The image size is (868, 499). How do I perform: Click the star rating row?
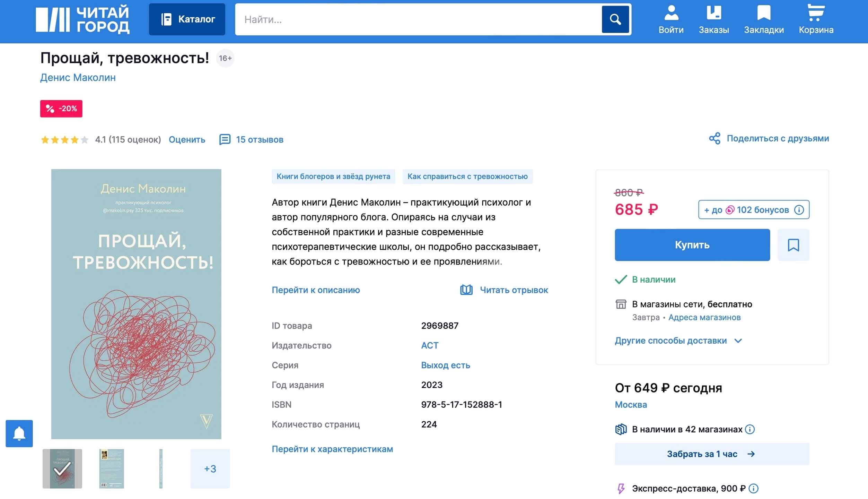pyautogui.click(x=64, y=140)
